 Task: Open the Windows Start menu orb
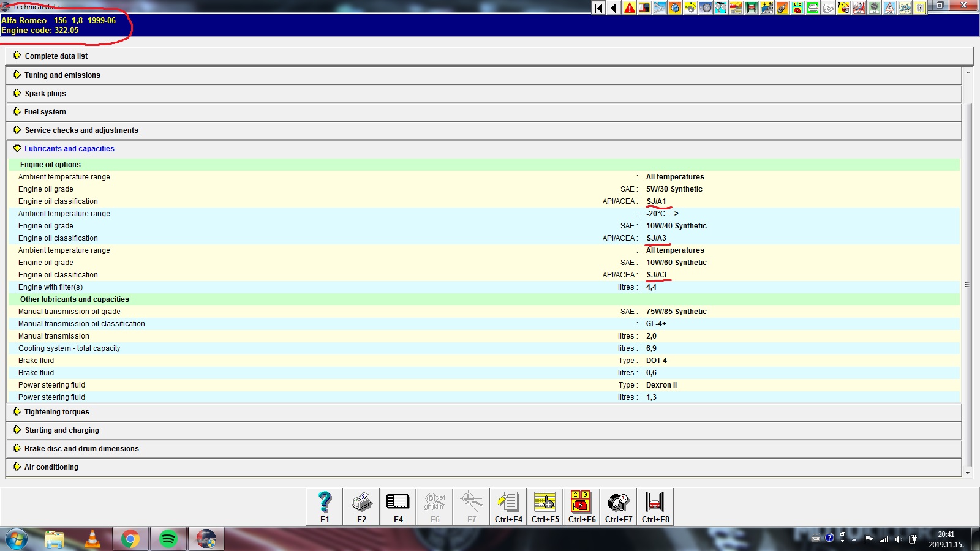click(17, 539)
